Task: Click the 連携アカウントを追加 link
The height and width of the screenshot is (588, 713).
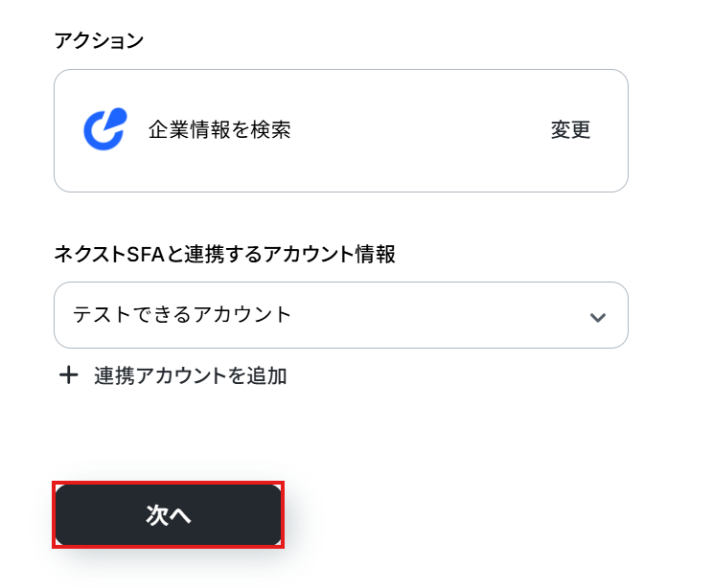Action: [x=190, y=375]
